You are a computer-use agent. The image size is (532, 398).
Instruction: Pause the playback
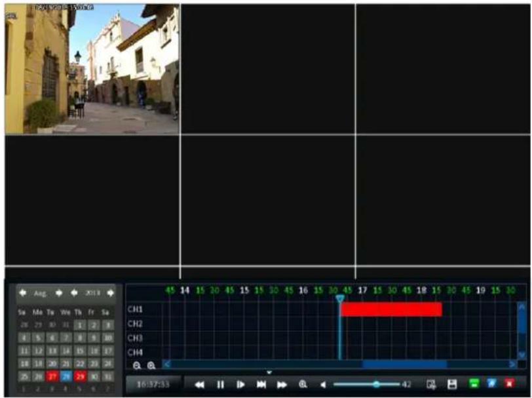220,384
